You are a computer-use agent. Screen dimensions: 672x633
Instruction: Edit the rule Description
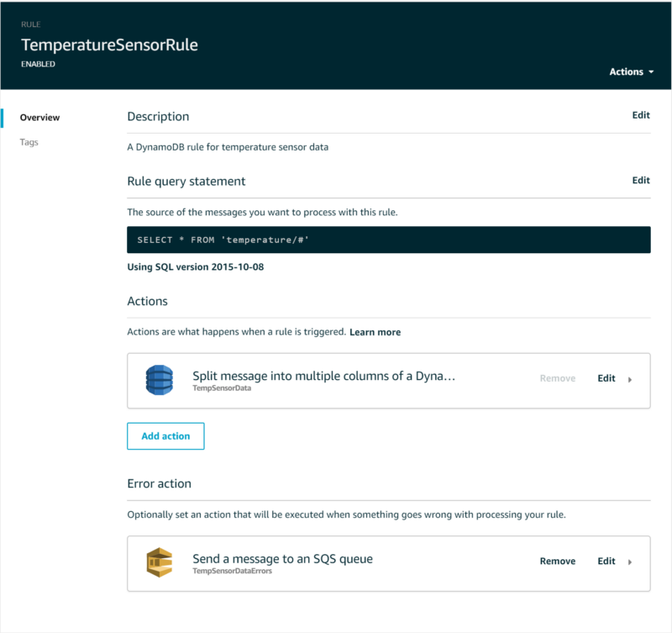[641, 115]
